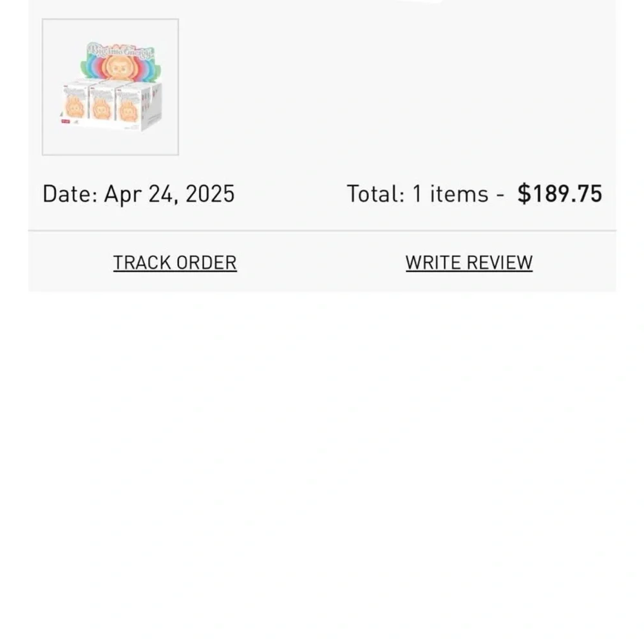
Task: Click the blank space between Track Order and Write Review
Action: pyautogui.click(x=321, y=263)
